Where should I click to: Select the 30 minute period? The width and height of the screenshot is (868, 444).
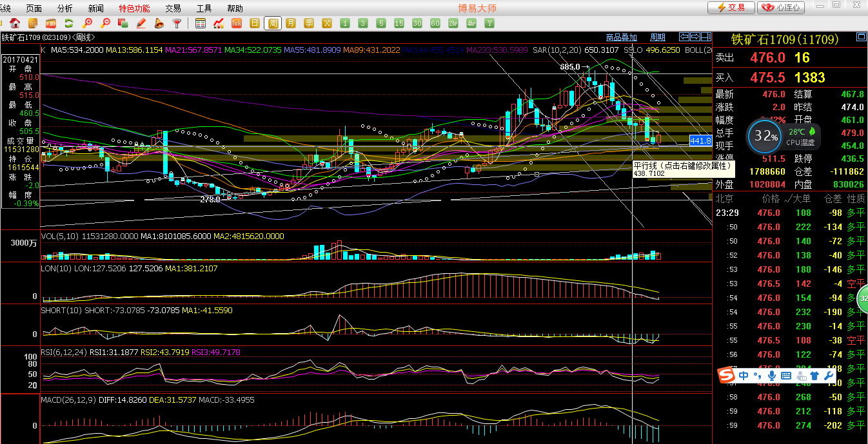point(417,23)
